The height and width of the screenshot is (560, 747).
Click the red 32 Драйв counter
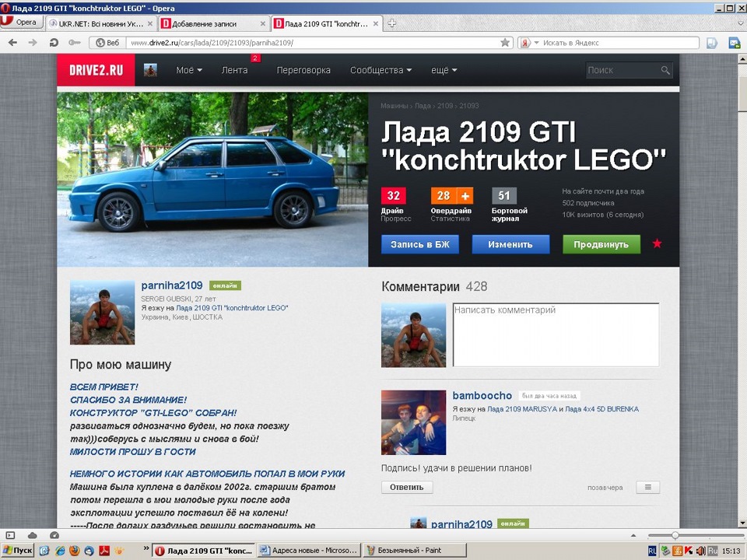(x=394, y=196)
